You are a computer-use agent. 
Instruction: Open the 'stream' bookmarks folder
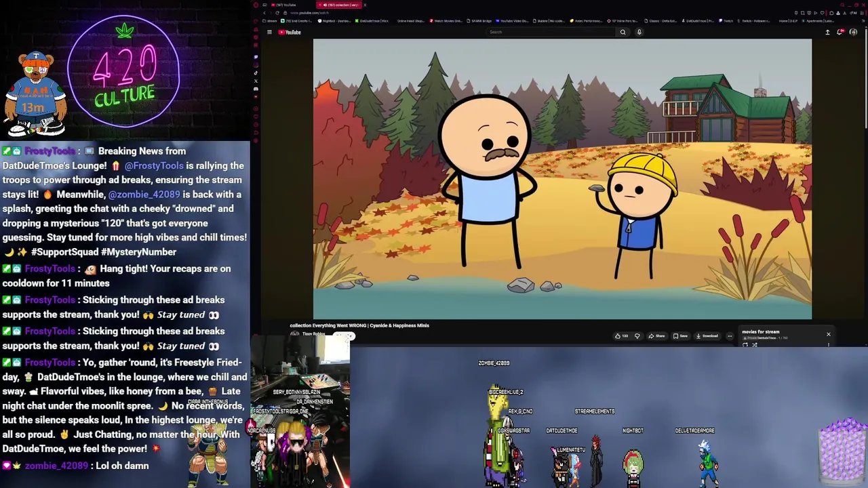[269, 21]
